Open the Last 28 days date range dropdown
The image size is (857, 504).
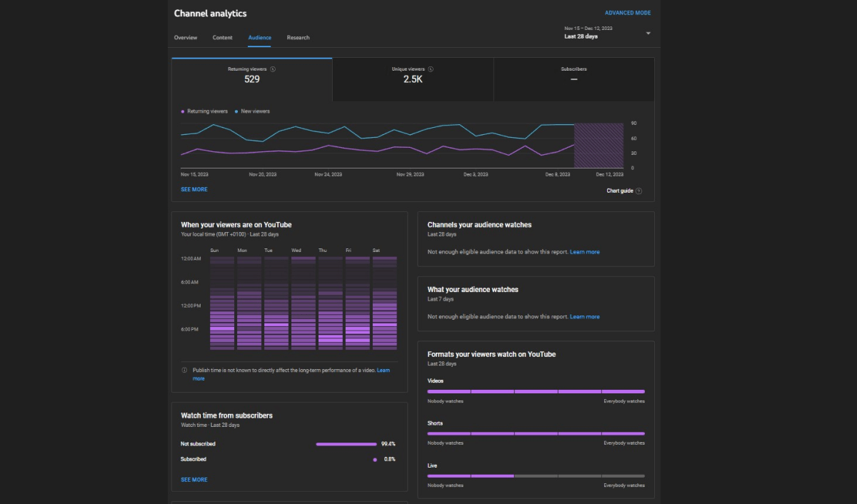coord(608,33)
